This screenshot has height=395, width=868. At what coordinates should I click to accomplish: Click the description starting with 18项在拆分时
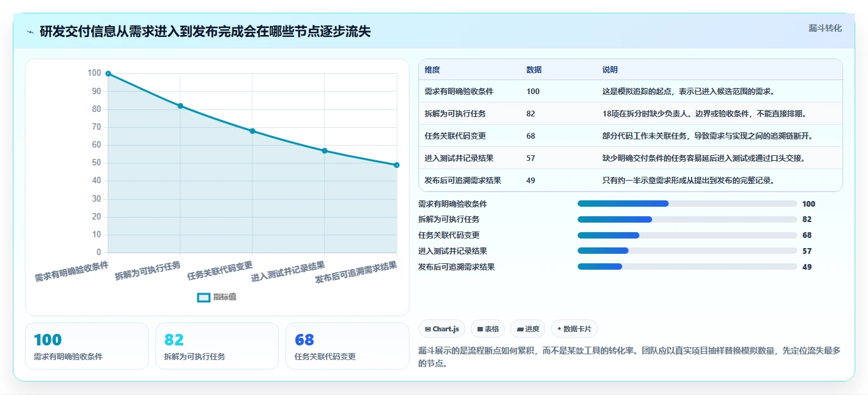(704, 114)
